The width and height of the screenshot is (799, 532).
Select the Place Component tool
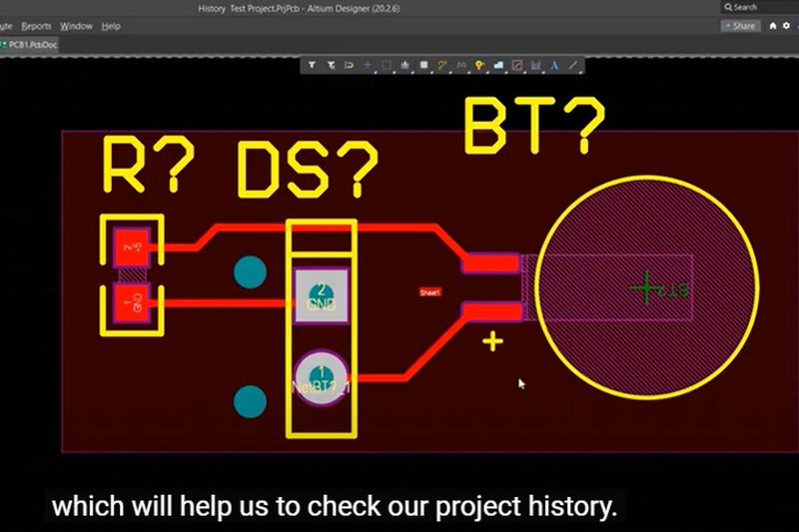[x=423, y=65]
